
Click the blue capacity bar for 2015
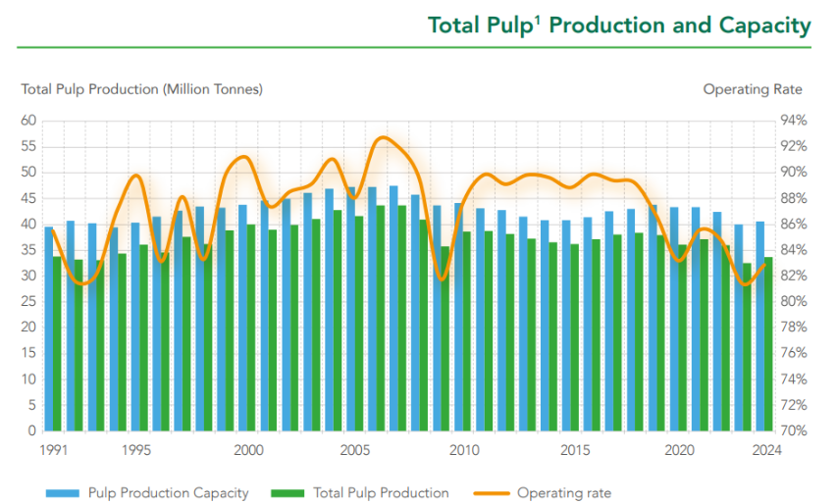[566, 326]
